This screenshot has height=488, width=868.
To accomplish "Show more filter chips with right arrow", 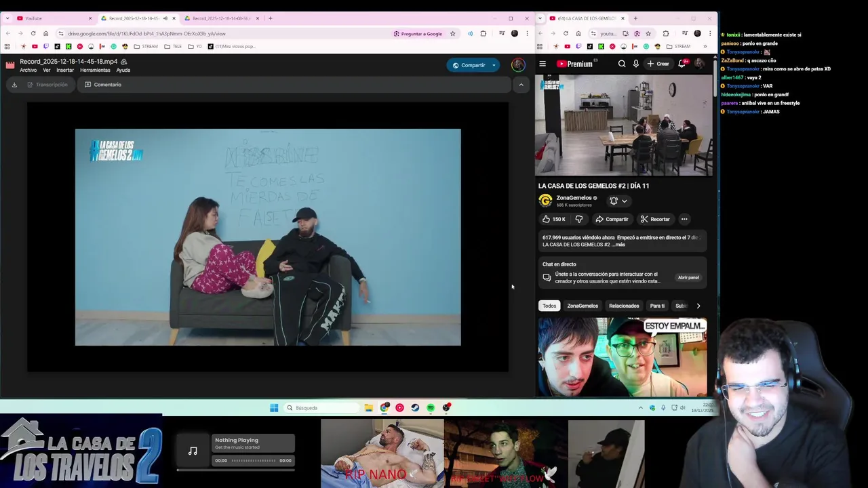I will tap(698, 306).
